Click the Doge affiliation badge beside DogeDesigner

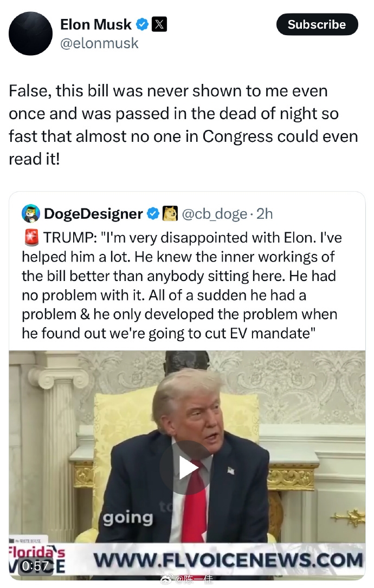point(170,214)
